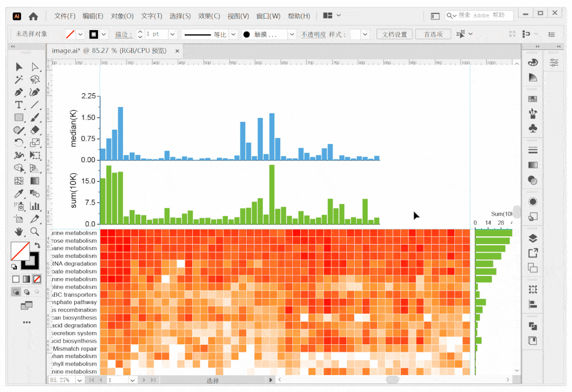Expand zoom level dropdown 85.27%
The image size is (572, 392).
[x=79, y=380]
